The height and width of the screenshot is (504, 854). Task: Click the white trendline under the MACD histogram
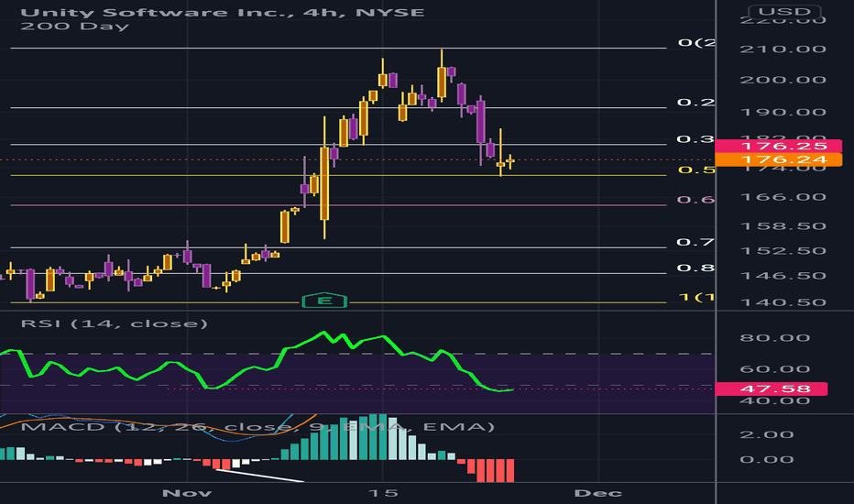point(259,476)
